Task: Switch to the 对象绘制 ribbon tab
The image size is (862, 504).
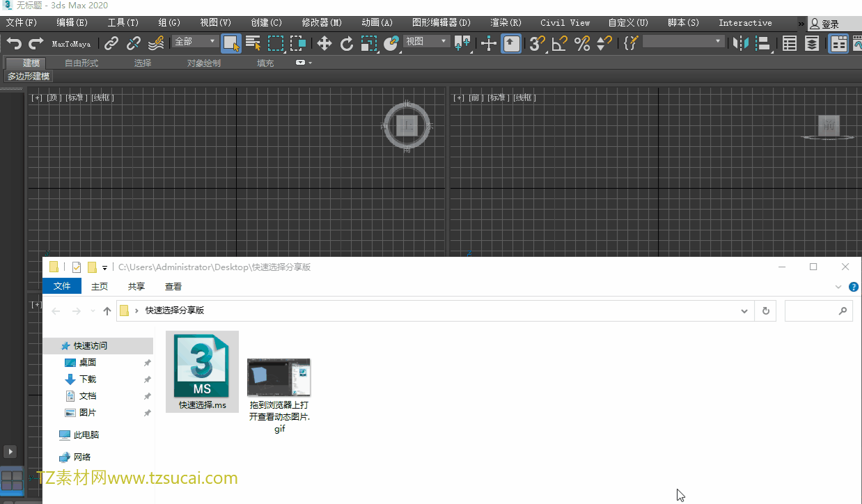Action: pyautogui.click(x=204, y=63)
